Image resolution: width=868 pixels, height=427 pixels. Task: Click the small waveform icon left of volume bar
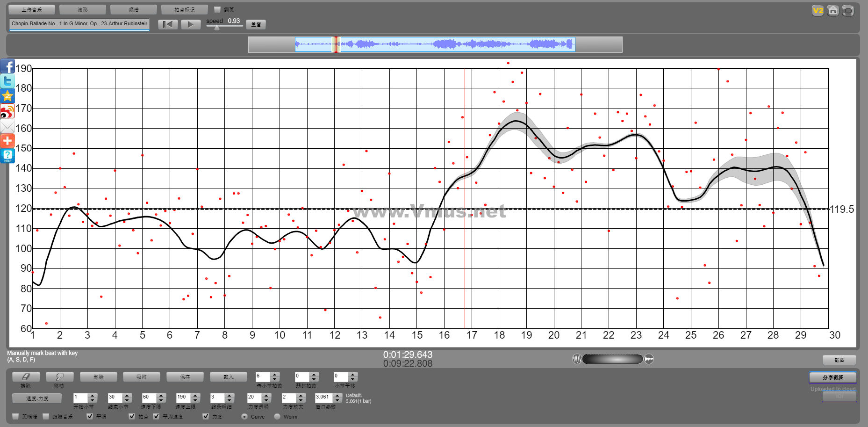coord(577,359)
